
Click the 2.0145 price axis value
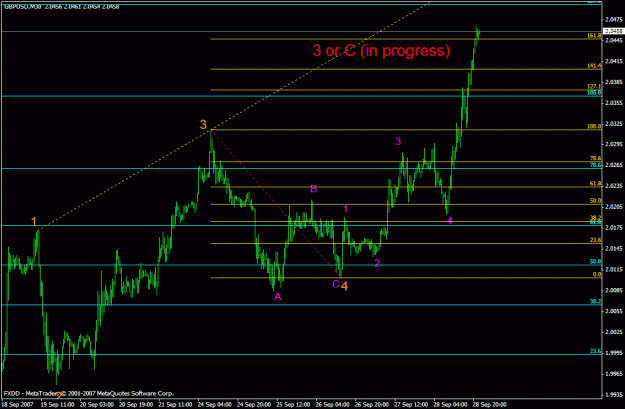click(x=614, y=248)
